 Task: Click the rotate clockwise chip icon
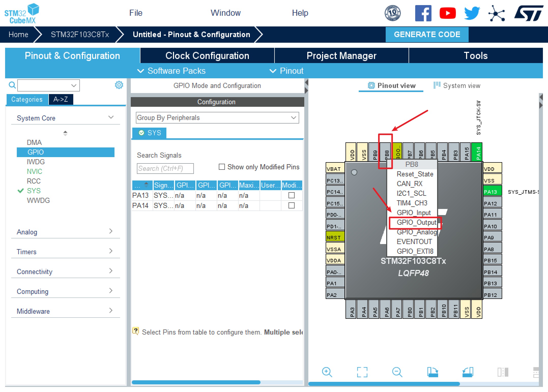pos(432,372)
